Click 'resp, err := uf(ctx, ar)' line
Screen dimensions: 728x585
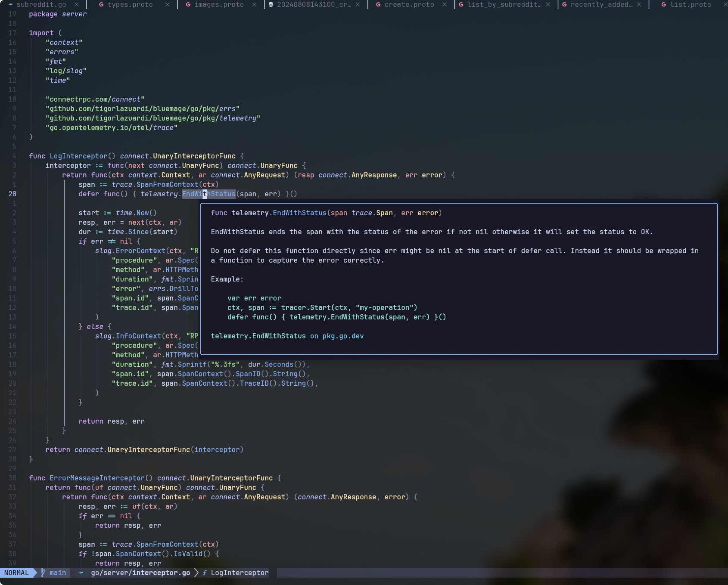128,506
